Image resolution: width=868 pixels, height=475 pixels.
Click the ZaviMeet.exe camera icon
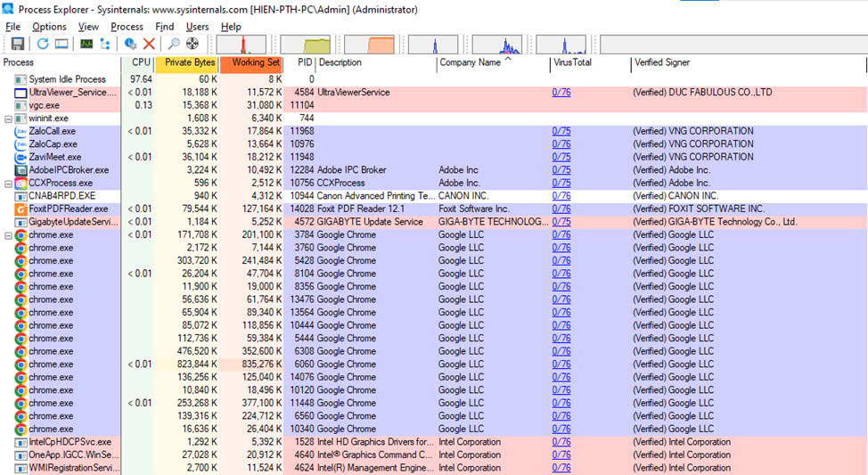(20, 157)
